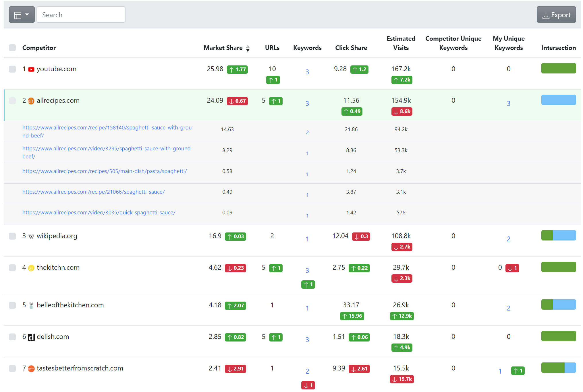Click the URLs column header

click(x=272, y=48)
